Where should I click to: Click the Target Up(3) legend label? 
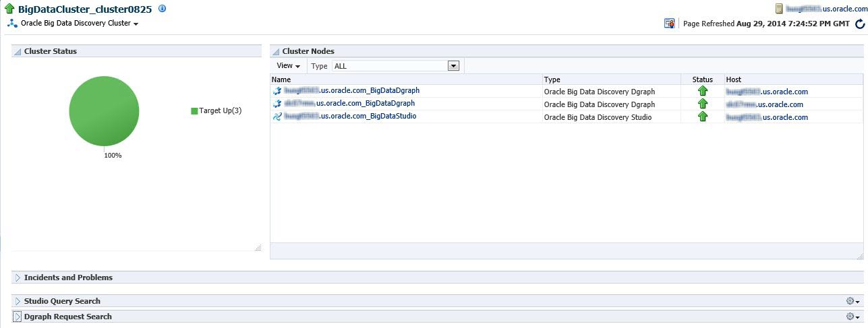click(x=221, y=110)
